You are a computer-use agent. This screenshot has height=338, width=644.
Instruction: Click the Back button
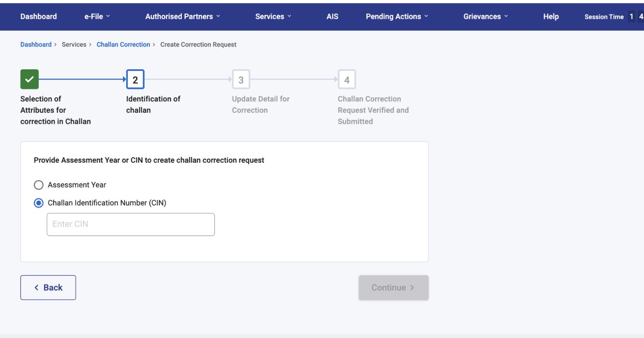[48, 288]
